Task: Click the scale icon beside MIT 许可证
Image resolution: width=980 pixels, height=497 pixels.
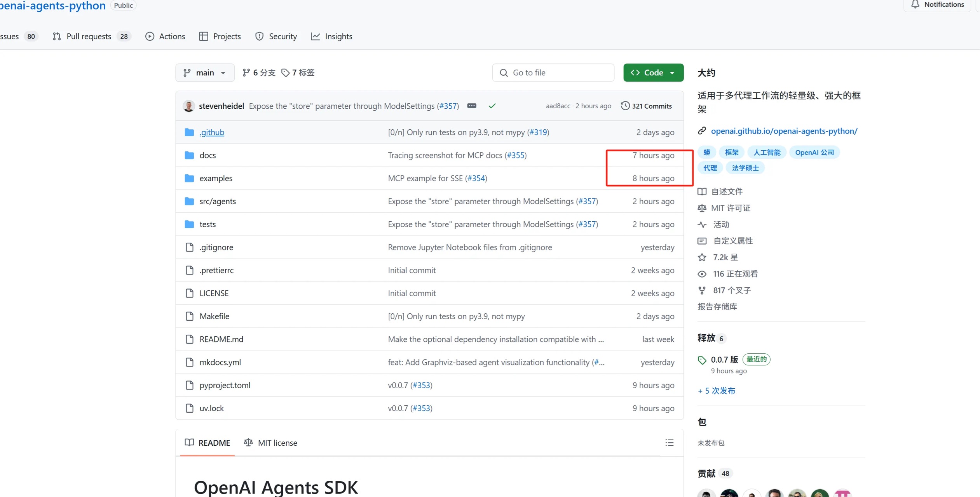Action: [x=702, y=208]
